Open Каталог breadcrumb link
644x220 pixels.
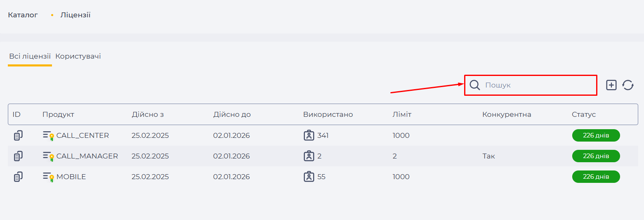pyautogui.click(x=23, y=15)
